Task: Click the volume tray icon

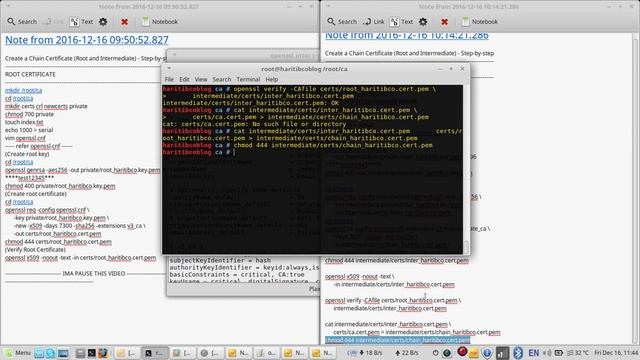Action: [547, 353]
